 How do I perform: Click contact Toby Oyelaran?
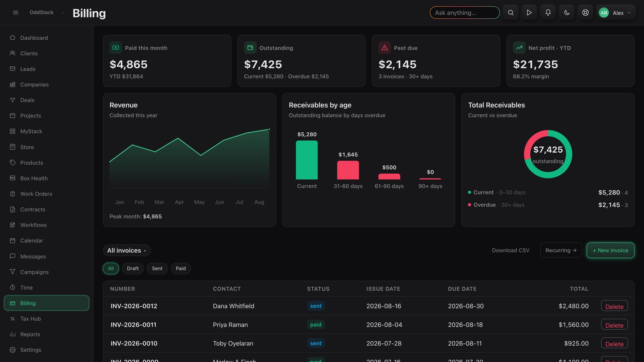pyautogui.click(x=233, y=343)
